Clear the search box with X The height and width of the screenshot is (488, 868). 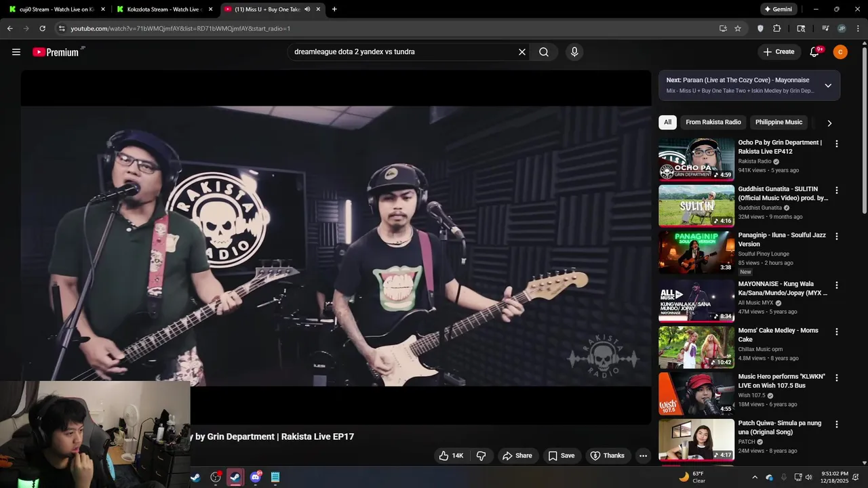[522, 52]
